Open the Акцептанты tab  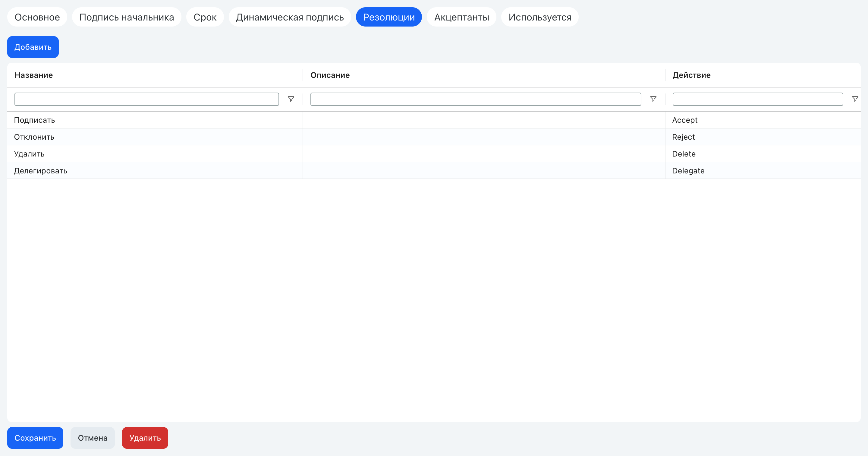[462, 17]
